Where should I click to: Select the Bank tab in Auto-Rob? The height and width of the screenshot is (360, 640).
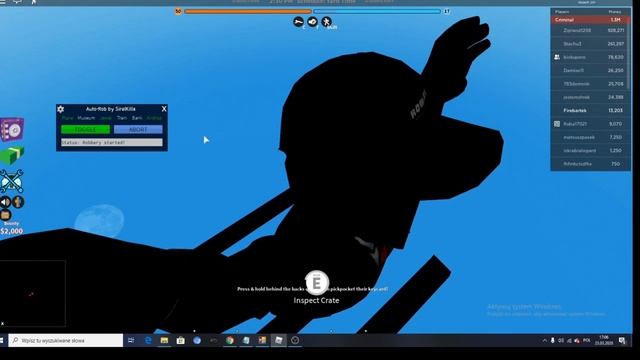point(137,118)
